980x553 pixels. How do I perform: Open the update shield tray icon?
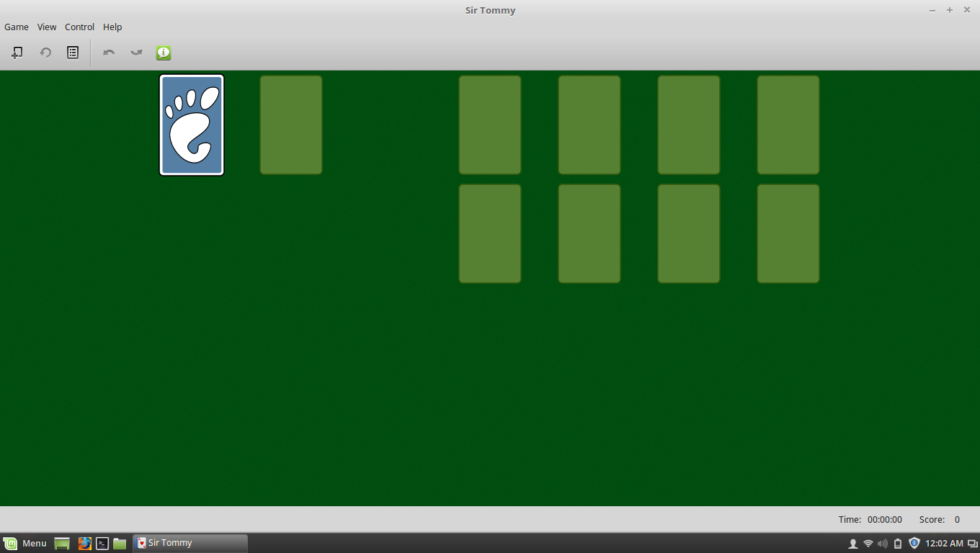[x=913, y=543]
